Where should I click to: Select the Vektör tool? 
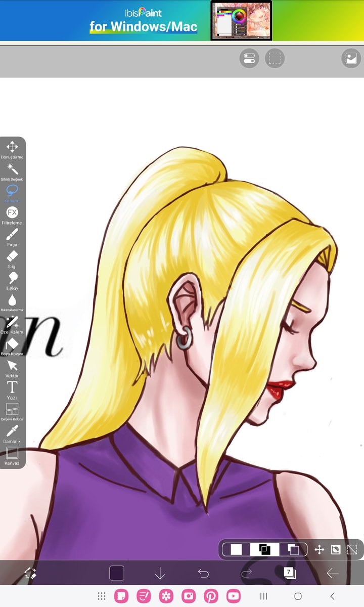click(x=12, y=368)
